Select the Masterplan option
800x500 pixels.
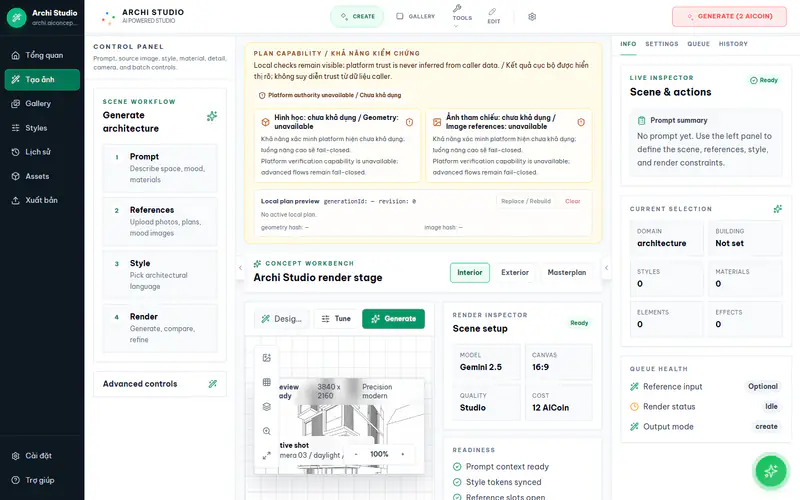(x=567, y=272)
